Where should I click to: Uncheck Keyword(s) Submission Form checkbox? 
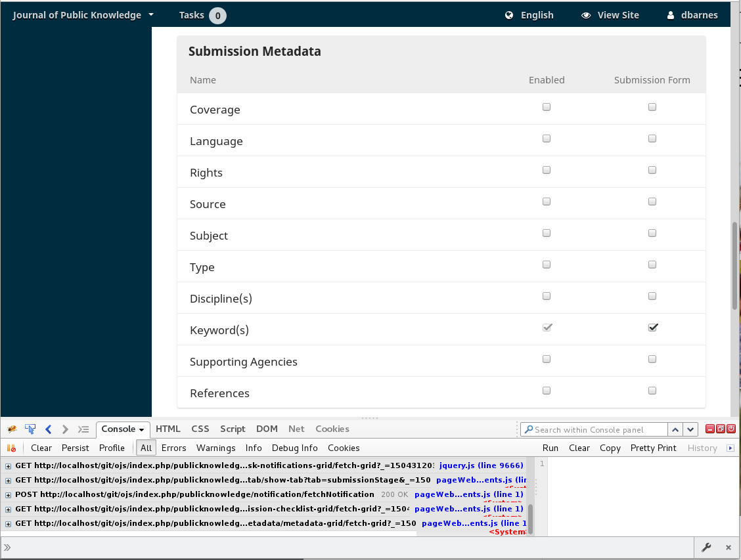652,328
